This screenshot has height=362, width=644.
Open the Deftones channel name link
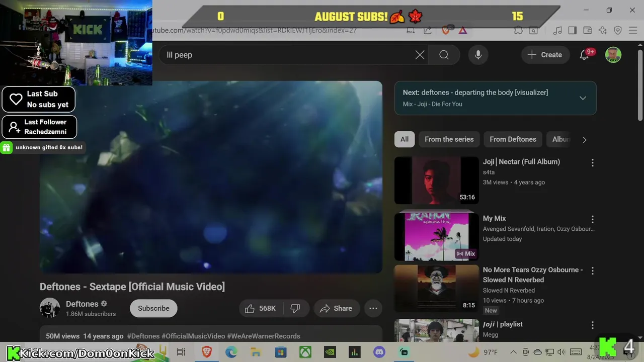tap(82, 304)
